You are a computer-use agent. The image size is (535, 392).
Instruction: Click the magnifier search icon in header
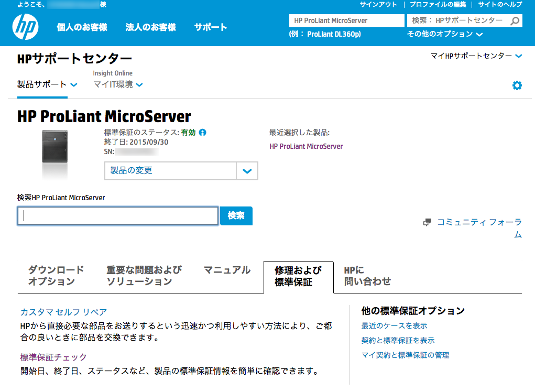coord(515,21)
